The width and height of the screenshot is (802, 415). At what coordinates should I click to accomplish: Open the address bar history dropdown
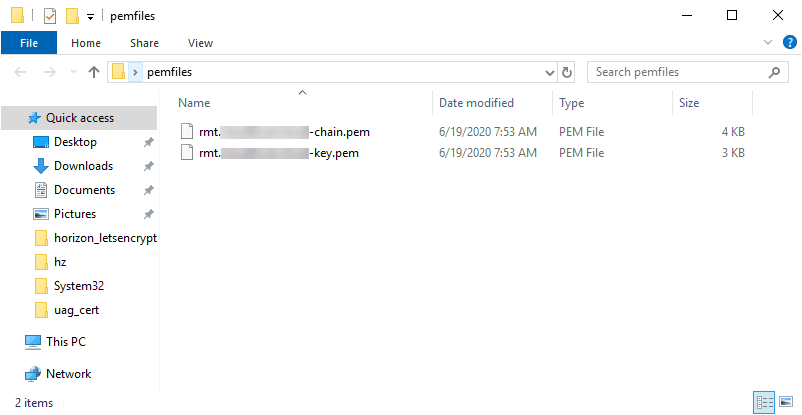[x=549, y=72]
